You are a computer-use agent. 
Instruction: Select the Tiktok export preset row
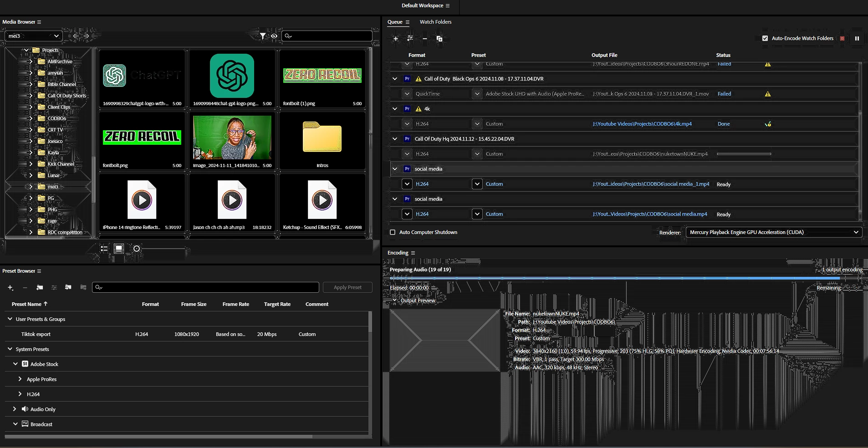click(x=186, y=334)
